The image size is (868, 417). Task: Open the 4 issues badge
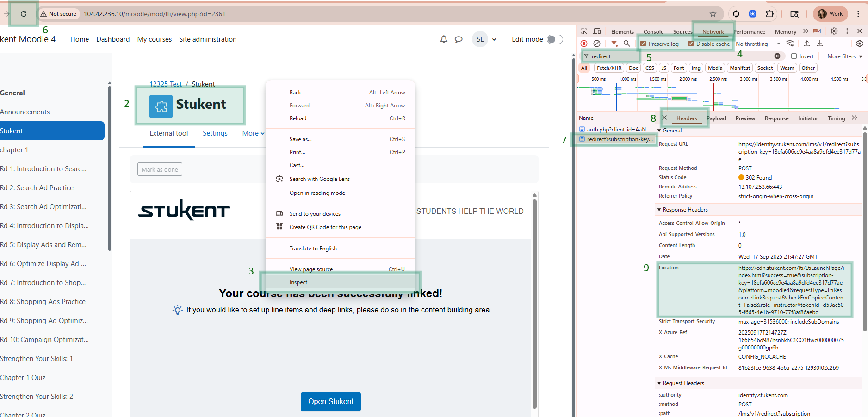(817, 31)
